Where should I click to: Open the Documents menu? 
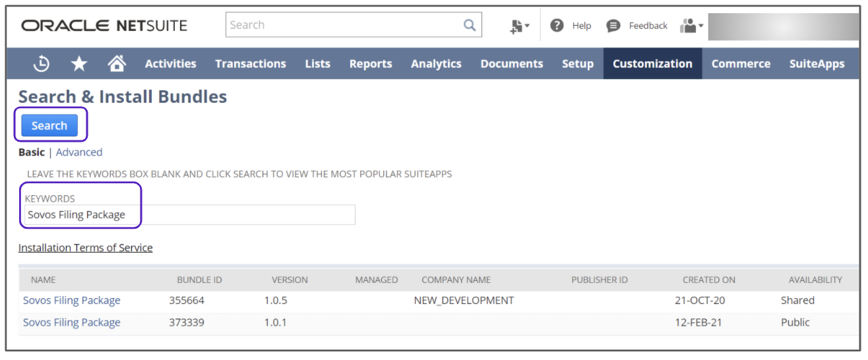[512, 63]
